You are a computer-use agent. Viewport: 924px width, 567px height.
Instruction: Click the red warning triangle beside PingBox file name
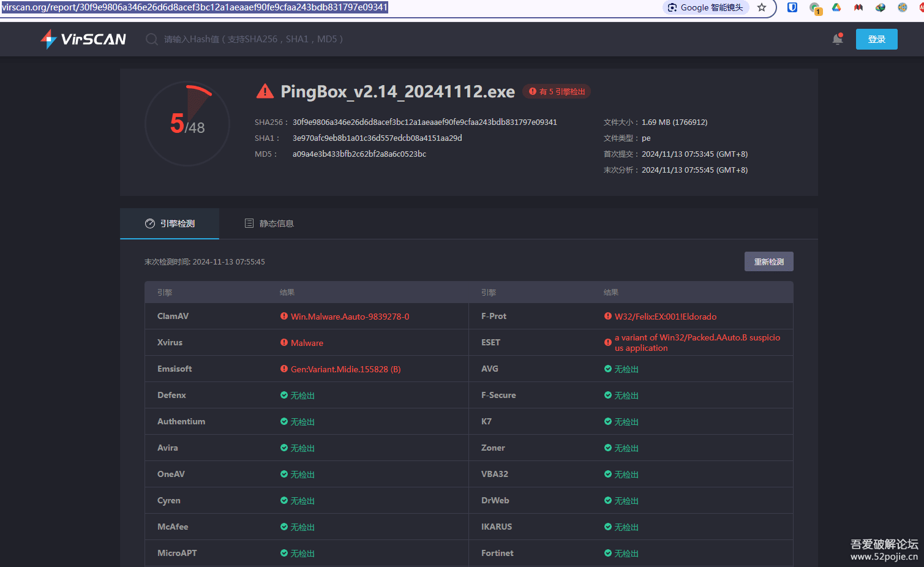(x=265, y=91)
